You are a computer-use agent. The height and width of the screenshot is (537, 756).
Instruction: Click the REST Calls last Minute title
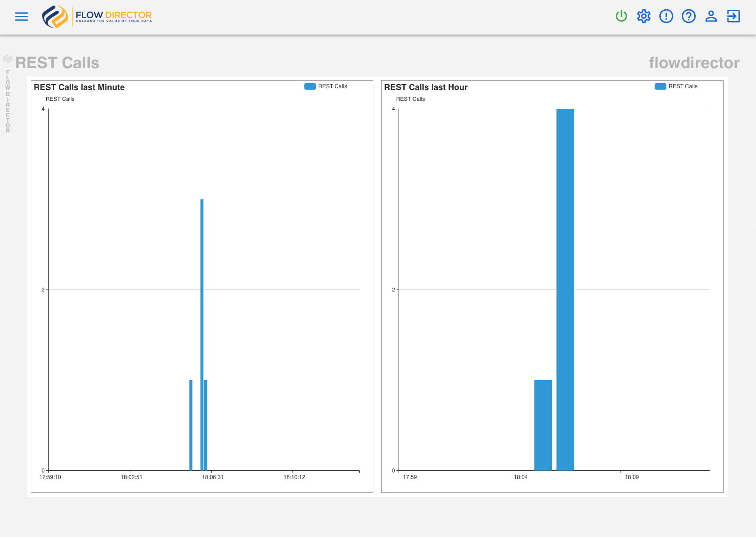(79, 87)
